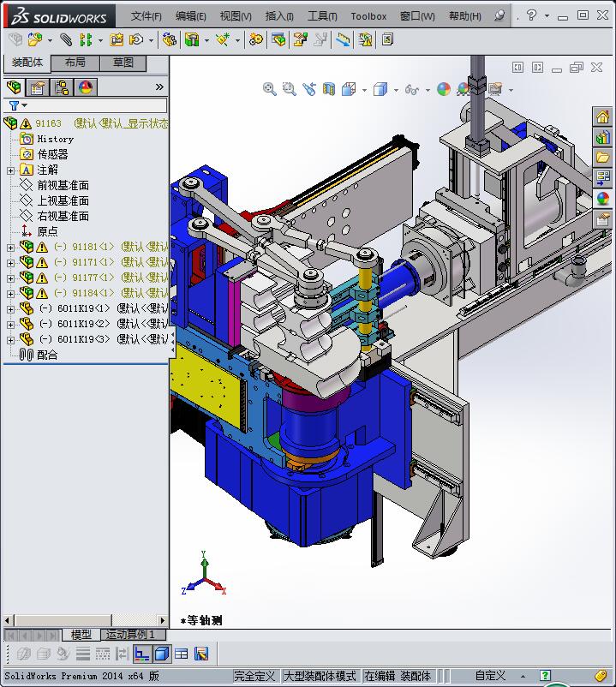The height and width of the screenshot is (687, 616).
Task: Open the 帮助(H) menu
Action: point(465,16)
